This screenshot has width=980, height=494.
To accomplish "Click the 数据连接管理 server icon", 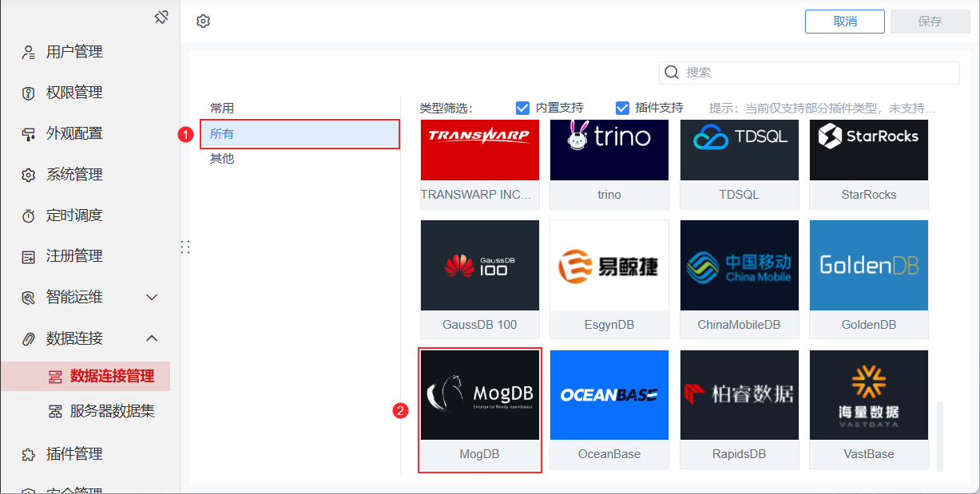I will pos(55,376).
